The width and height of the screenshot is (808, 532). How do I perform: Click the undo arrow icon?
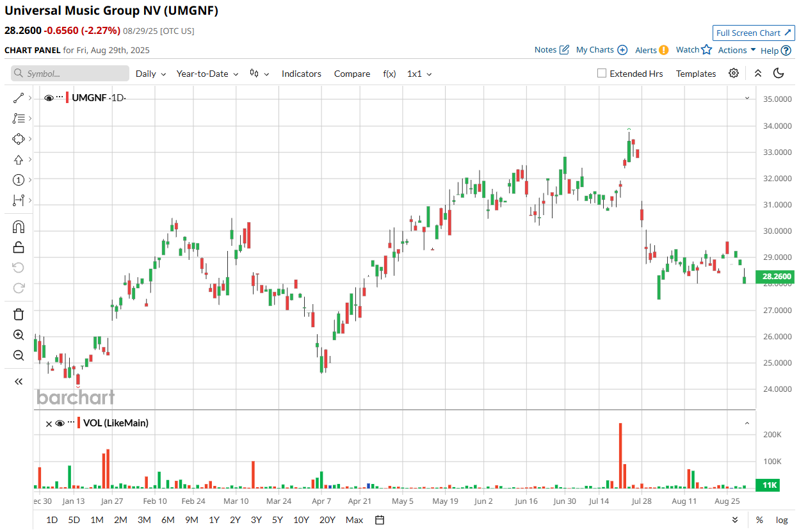pos(19,268)
